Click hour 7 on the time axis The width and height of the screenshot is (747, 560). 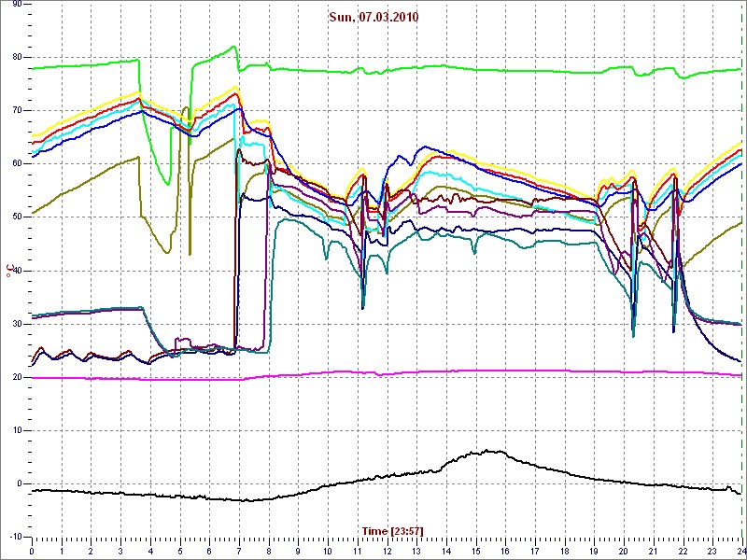[x=239, y=550]
